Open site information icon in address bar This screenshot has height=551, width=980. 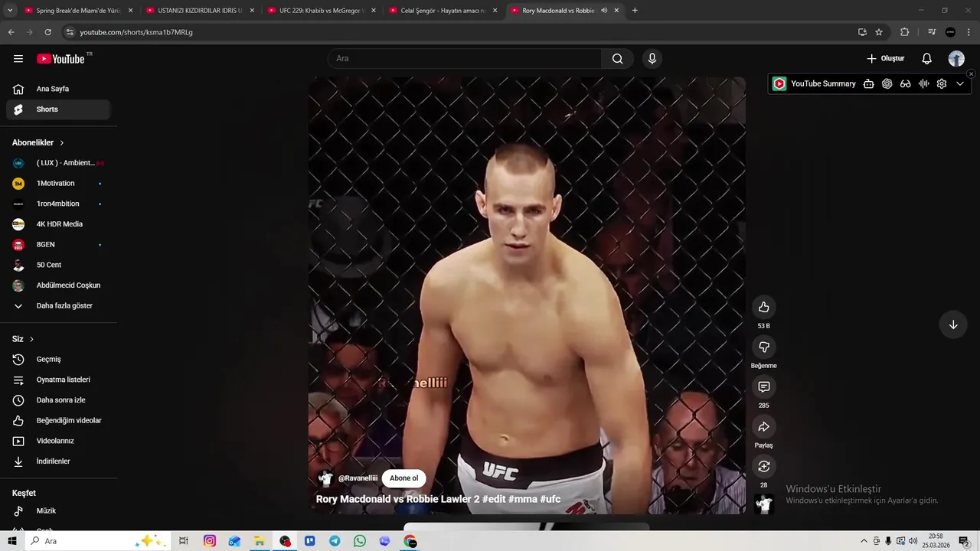70,32
